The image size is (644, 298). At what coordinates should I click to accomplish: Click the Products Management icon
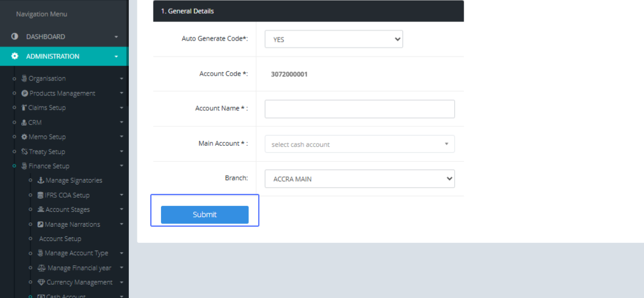(x=25, y=93)
